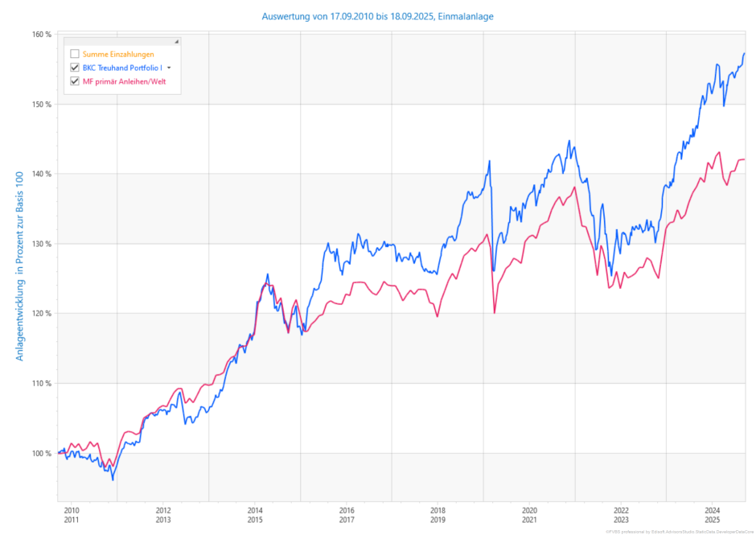This screenshot has width=756, height=535.
Task: Enable the Summe Einzahlungen checkbox
Action: tap(74, 54)
